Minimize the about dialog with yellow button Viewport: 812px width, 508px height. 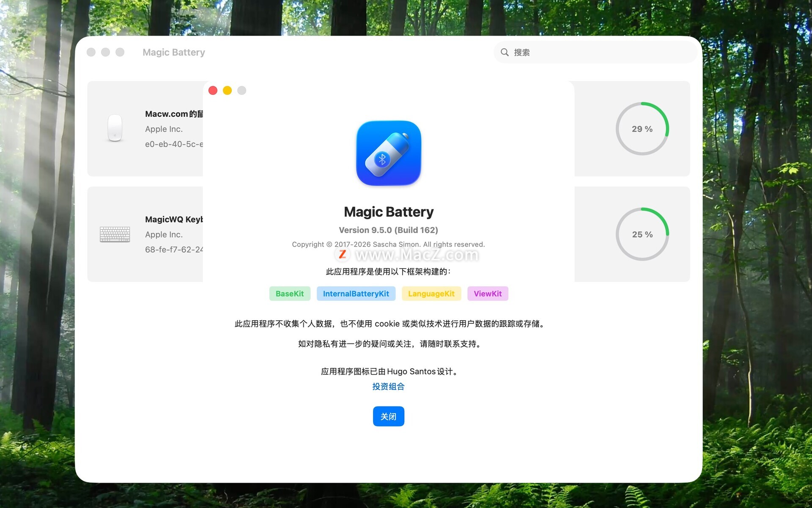[x=227, y=91]
